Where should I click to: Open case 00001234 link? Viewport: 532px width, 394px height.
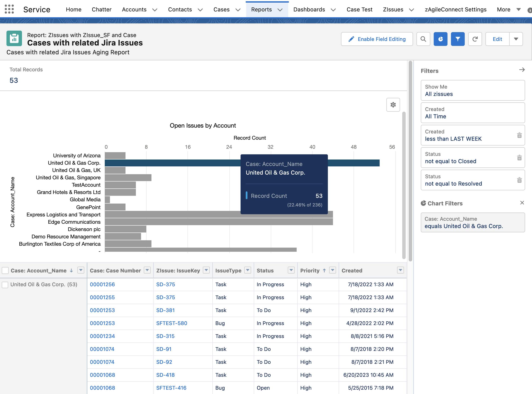pyautogui.click(x=102, y=336)
